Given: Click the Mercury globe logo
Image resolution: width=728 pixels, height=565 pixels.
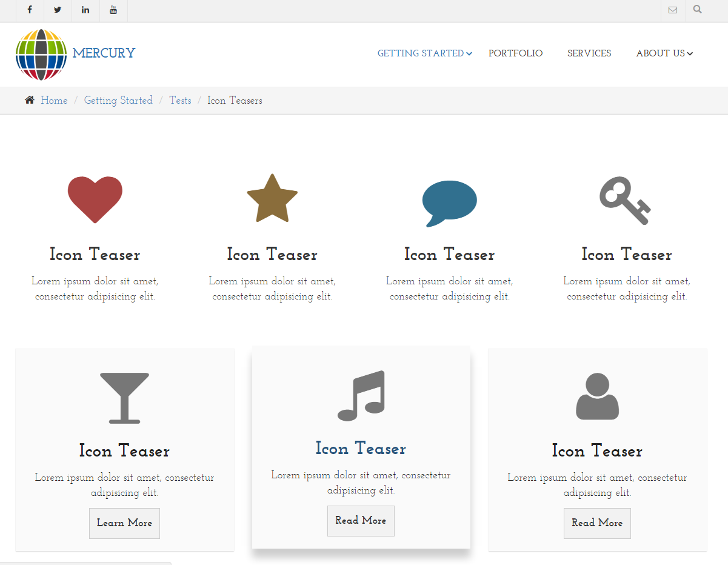Looking at the screenshot, I should coord(41,55).
